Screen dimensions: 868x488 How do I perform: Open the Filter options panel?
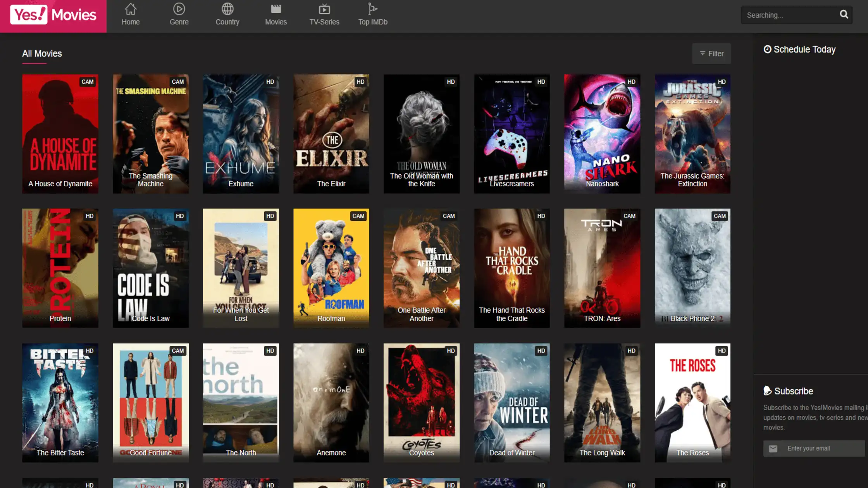(711, 53)
